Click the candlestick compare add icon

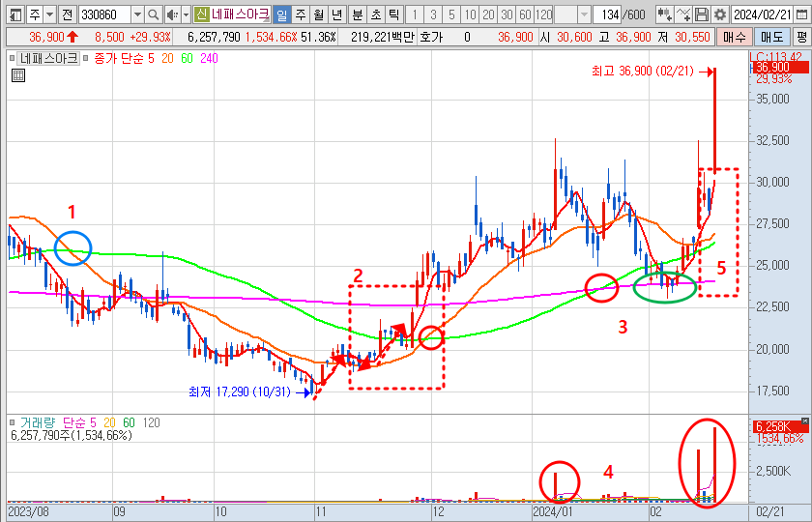pyautogui.click(x=664, y=14)
